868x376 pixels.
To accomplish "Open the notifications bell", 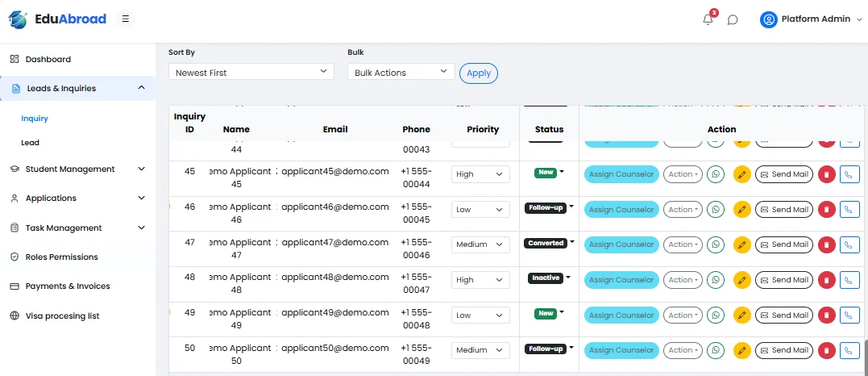I will (708, 19).
